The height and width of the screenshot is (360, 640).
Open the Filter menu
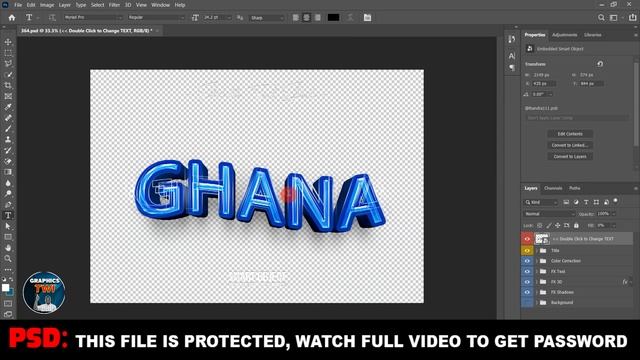(114, 5)
